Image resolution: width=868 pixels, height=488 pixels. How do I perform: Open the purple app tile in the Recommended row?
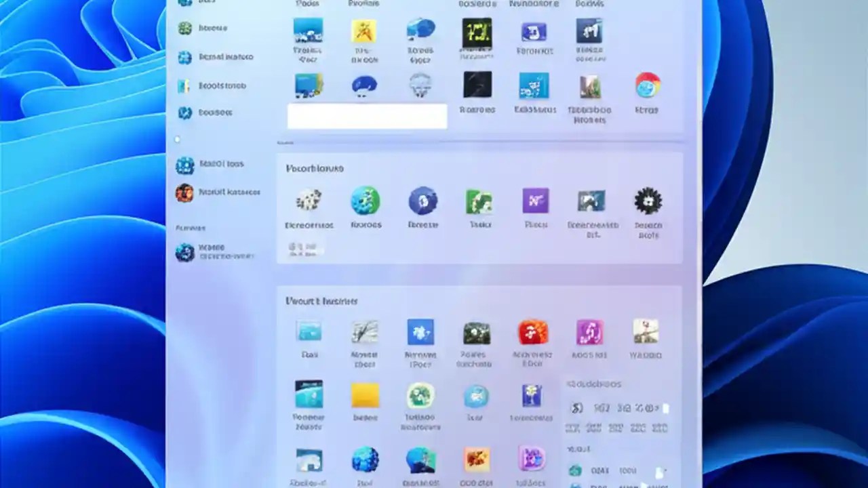coord(535,201)
